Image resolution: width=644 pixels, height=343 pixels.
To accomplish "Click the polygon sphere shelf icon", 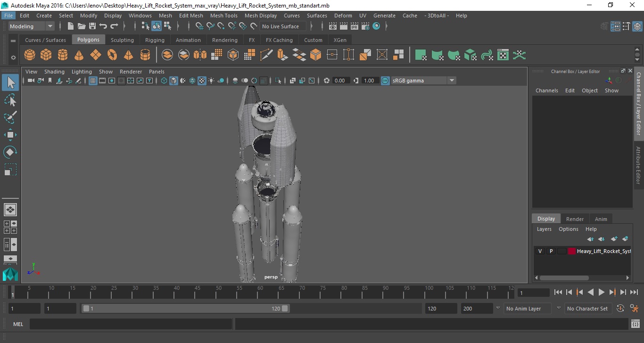I will click(x=30, y=55).
